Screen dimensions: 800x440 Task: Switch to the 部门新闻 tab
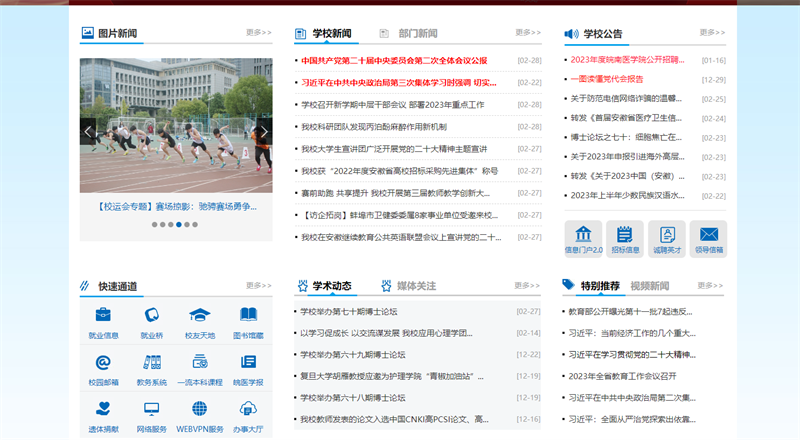coord(417,34)
